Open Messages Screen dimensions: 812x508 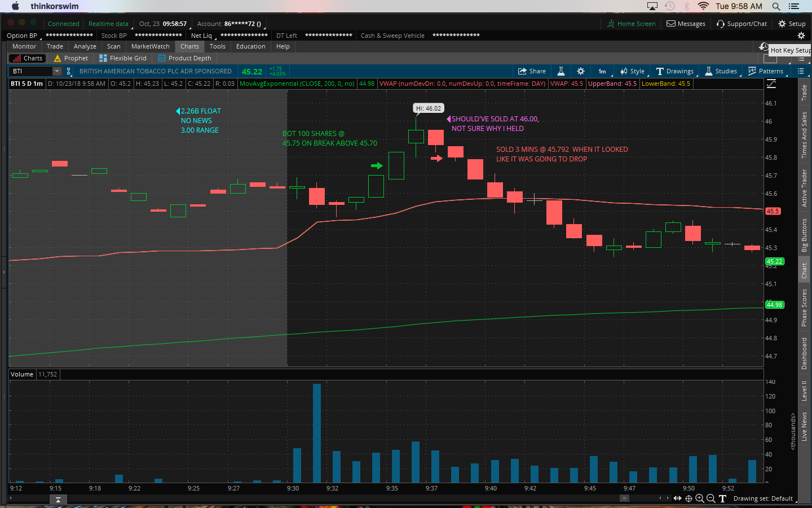click(x=686, y=24)
